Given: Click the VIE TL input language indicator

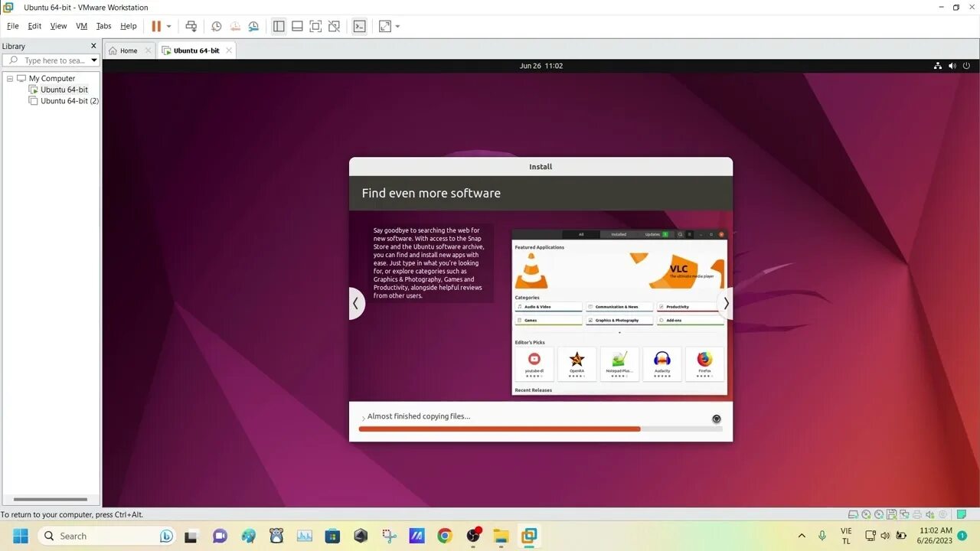Looking at the screenshot, I should [846, 536].
